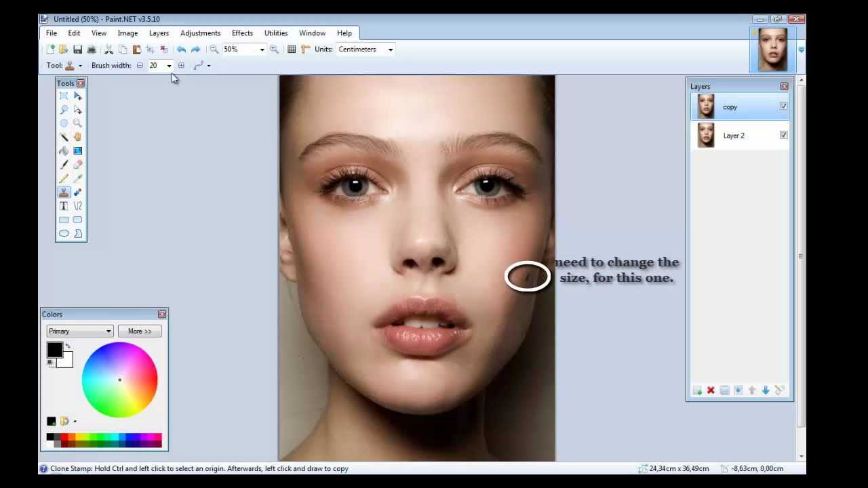The image size is (868, 488).
Task: Select the Freeform Shape tool
Action: 77,233
